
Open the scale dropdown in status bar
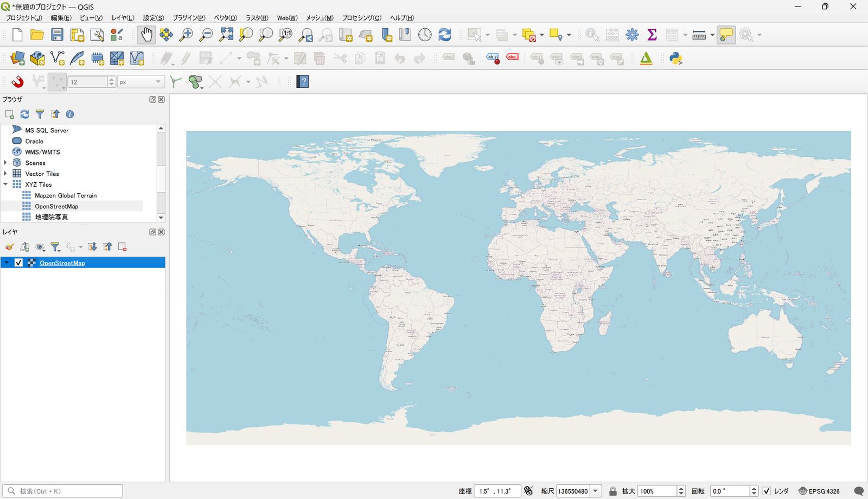(595, 491)
